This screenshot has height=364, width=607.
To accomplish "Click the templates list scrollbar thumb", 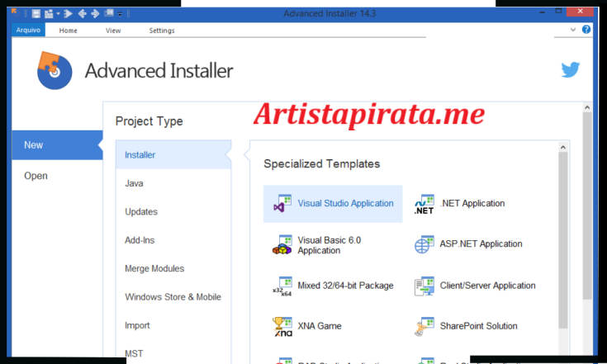I will click(x=563, y=241).
